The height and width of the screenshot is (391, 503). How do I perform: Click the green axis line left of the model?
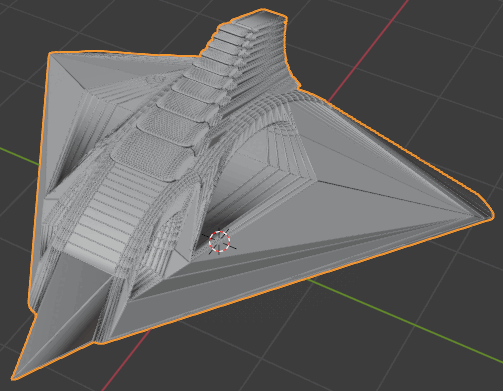19,156
